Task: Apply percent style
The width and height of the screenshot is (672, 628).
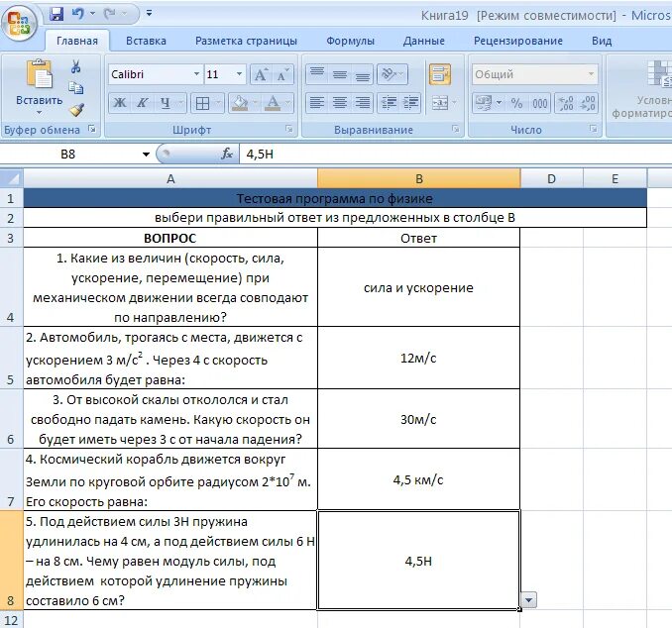Action: click(x=516, y=103)
